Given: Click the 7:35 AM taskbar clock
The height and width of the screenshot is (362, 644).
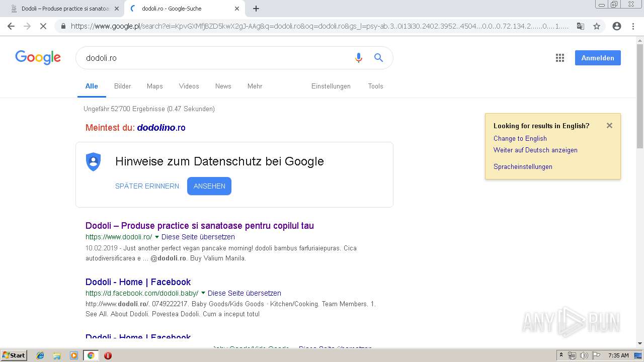Looking at the screenshot, I should 618,355.
